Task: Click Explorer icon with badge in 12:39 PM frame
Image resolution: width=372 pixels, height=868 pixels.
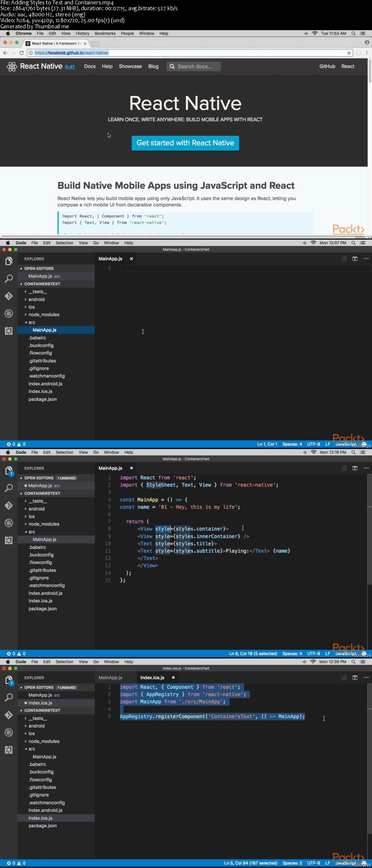Action: click(9, 680)
